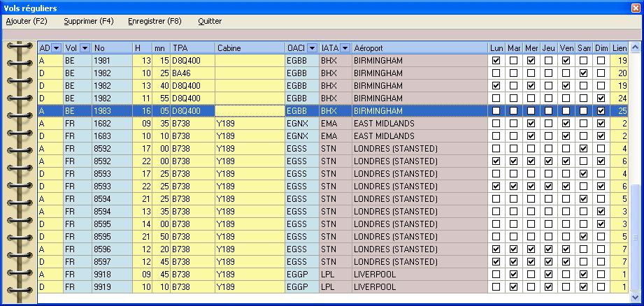Open the Ajouter (F2) menu
The height and width of the screenshot is (306, 644).
click(26, 21)
